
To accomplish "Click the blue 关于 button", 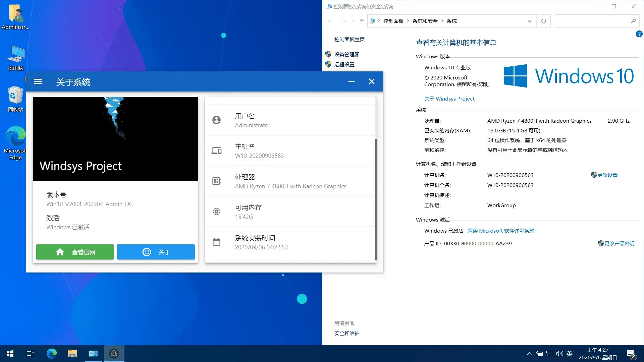I will (156, 252).
